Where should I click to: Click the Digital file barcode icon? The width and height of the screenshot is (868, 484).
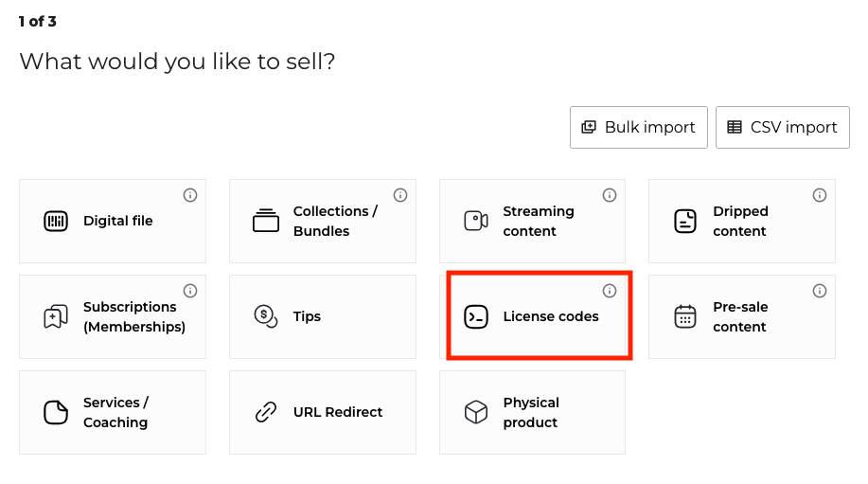coord(56,222)
